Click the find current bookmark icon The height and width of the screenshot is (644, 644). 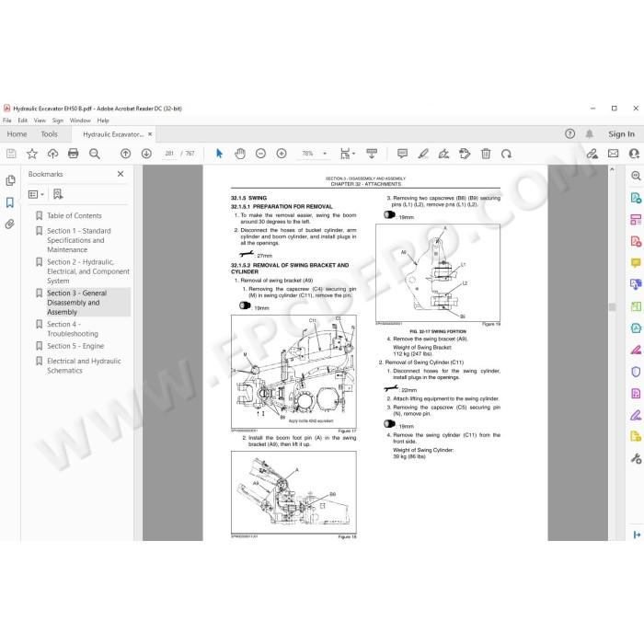(58, 194)
